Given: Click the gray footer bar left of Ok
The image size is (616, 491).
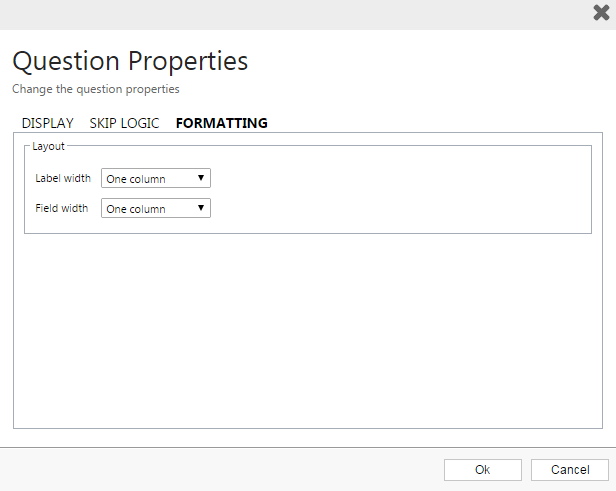Looking at the screenshot, I should click(x=220, y=470).
